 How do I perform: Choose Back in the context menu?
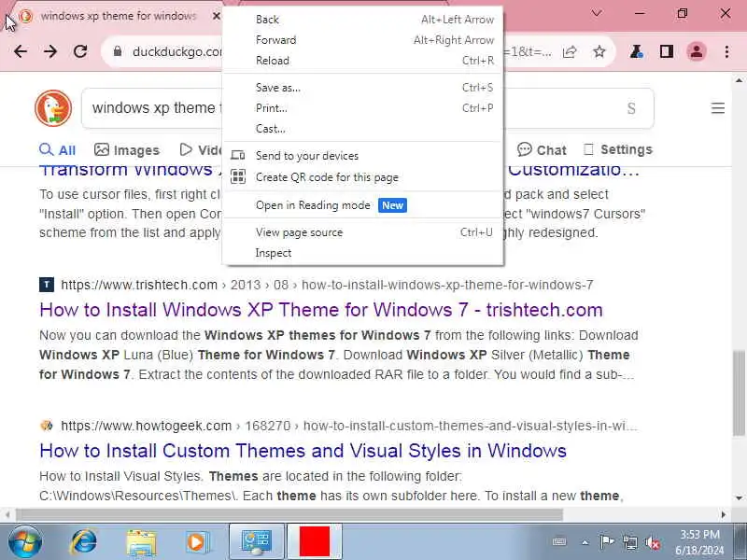pyautogui.click(x=362, y=20)
